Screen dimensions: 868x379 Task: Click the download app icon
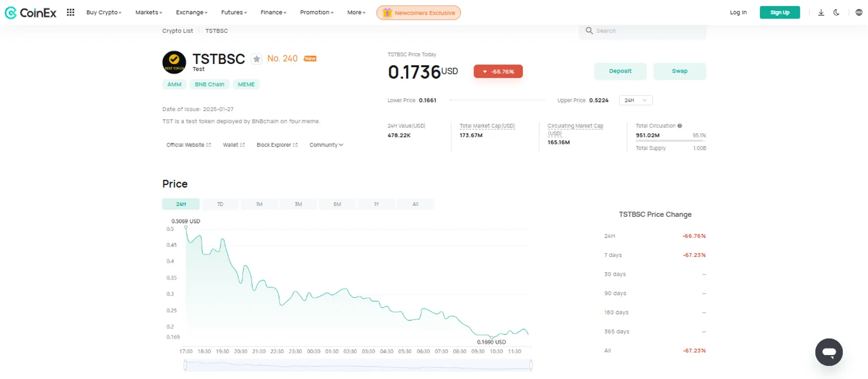tap(821, 12)
